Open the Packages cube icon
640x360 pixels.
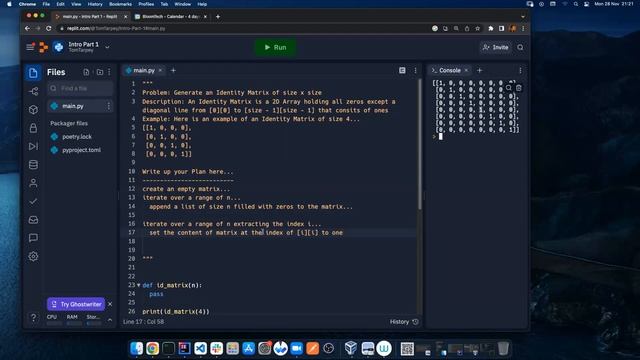pyautogui.click(x=33, y=110)
